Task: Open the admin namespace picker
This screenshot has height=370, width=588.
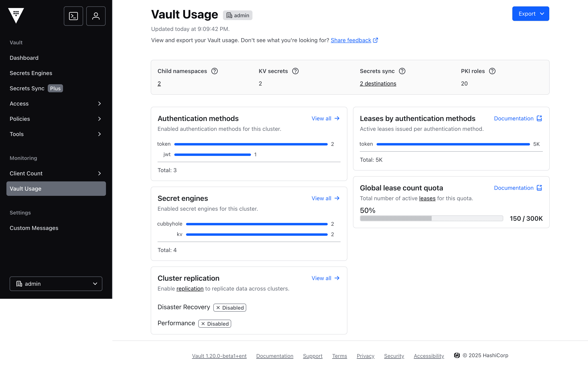Action: click(x=56, y=284)
